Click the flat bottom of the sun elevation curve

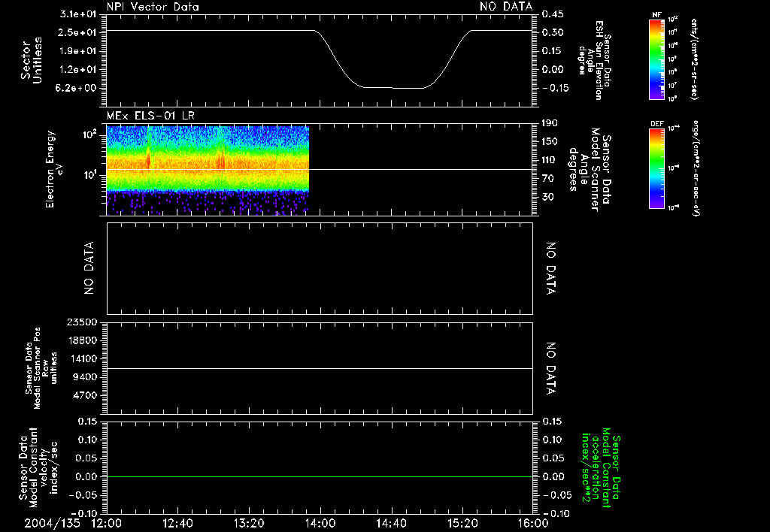[x=391, y=88]
